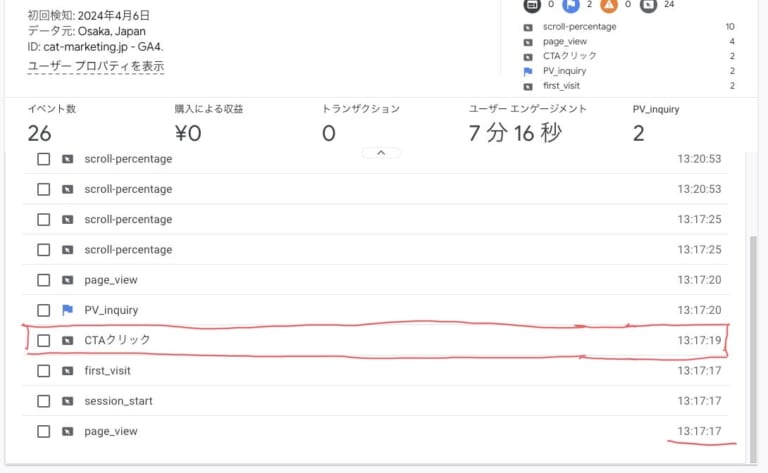The height and width of the screenshot is (473, 768).
Task: Click CTAクリック in the top events summary
Action: coord(569,56)
